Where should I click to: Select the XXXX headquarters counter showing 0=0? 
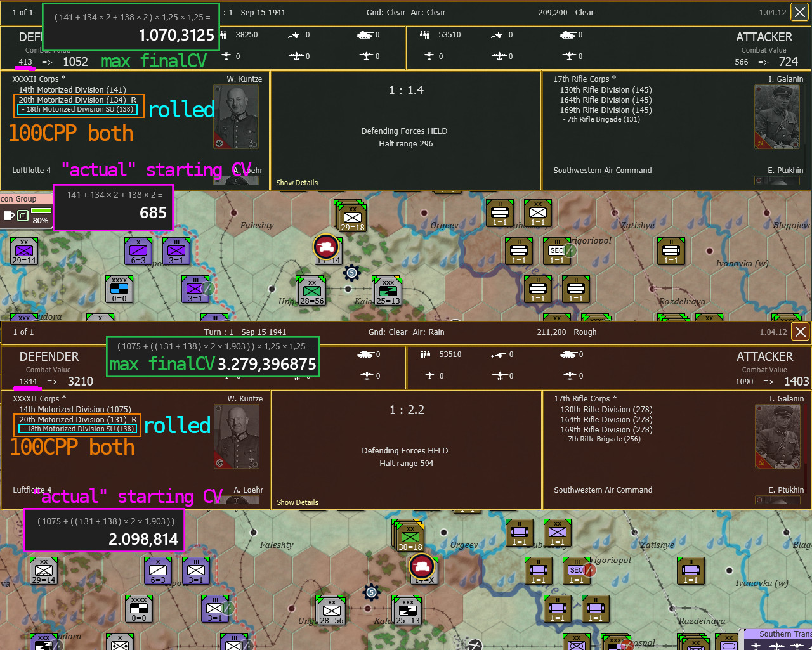[119, 289]
